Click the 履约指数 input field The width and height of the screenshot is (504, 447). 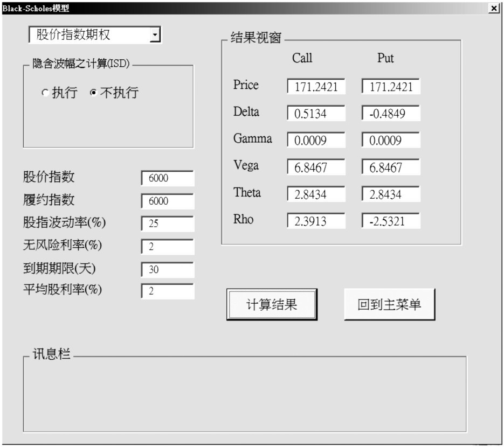point(167,201)
